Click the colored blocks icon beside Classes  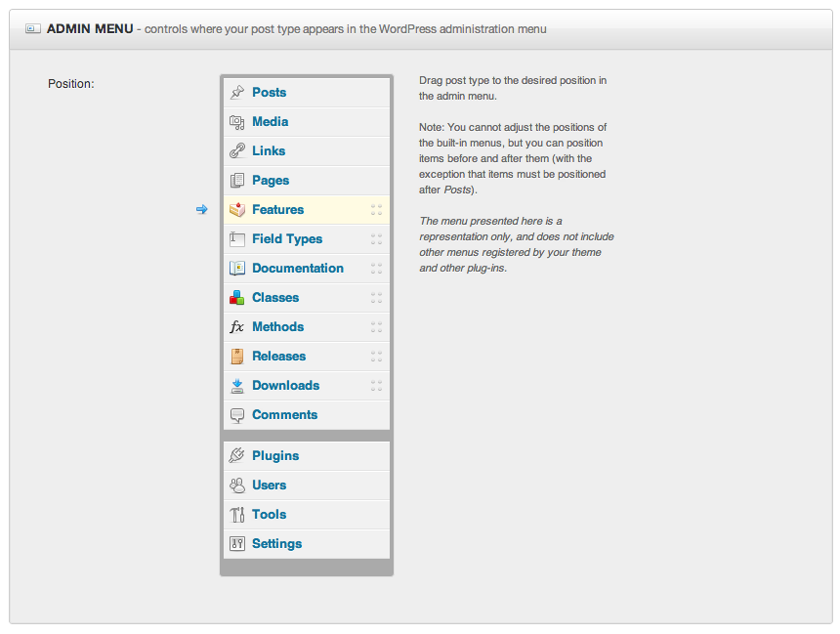point(236,297)
